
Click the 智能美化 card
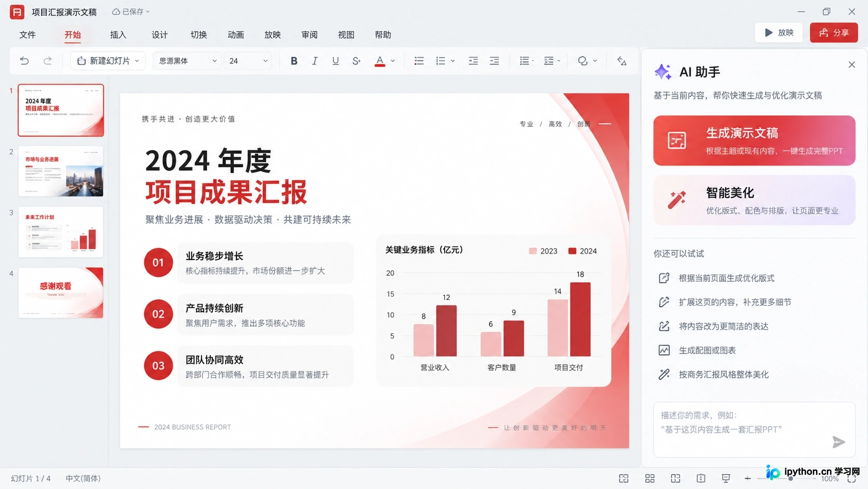coord(754,200)
